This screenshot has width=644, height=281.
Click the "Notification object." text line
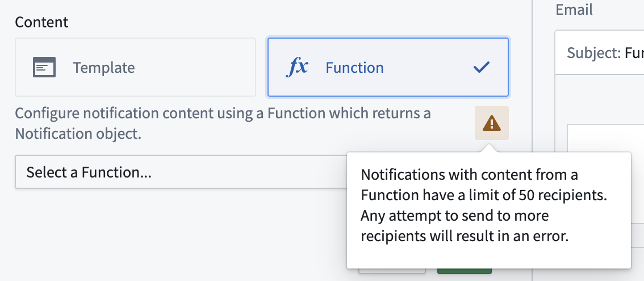click(78, 134)
